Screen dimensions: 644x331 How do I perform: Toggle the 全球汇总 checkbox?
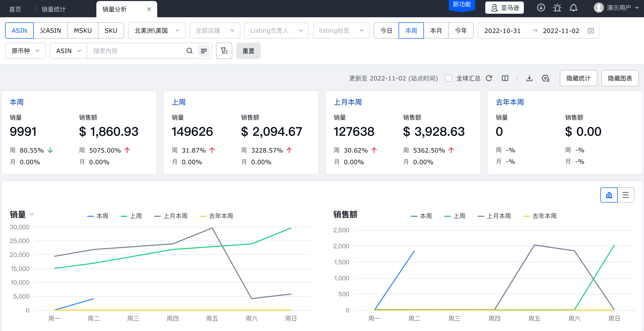(x=448, y=78)
